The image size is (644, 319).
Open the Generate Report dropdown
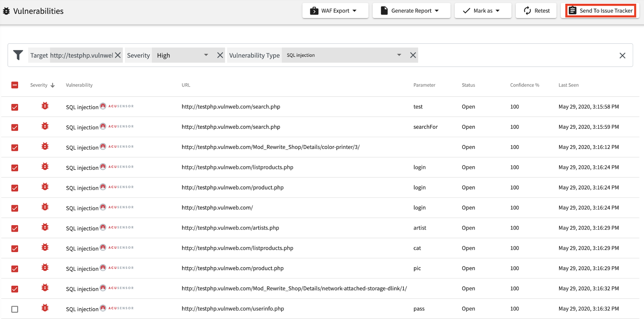(411, 11)
